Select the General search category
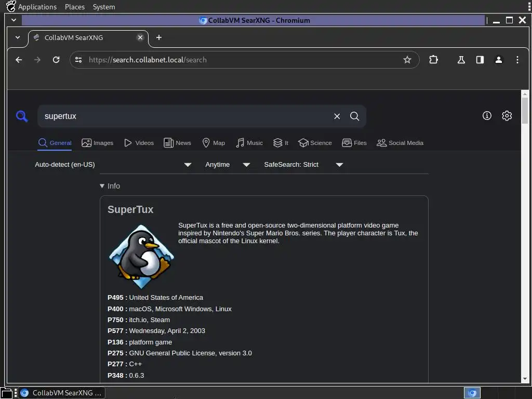Viewport: 532px width, 399px height. tap(55, 143)
